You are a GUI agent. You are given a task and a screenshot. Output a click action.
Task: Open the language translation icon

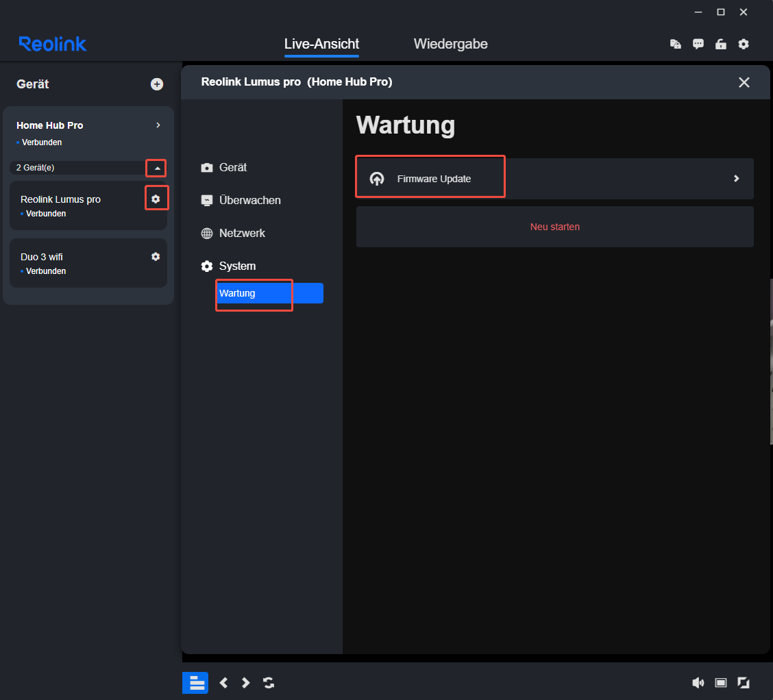(x=676, y=44)
